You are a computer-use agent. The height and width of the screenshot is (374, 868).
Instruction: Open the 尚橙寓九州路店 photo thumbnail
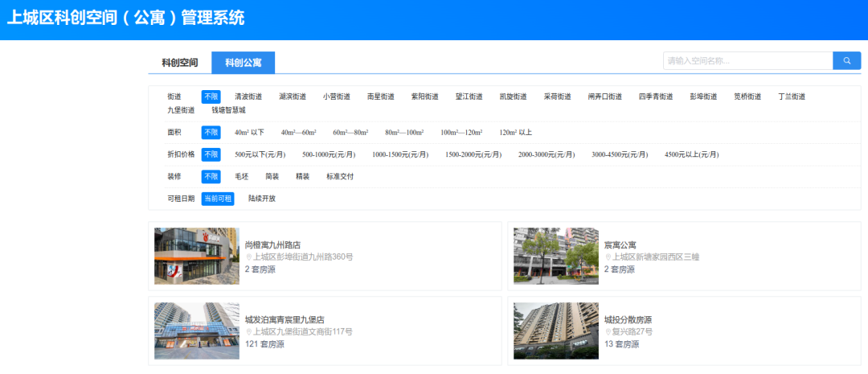197,256
